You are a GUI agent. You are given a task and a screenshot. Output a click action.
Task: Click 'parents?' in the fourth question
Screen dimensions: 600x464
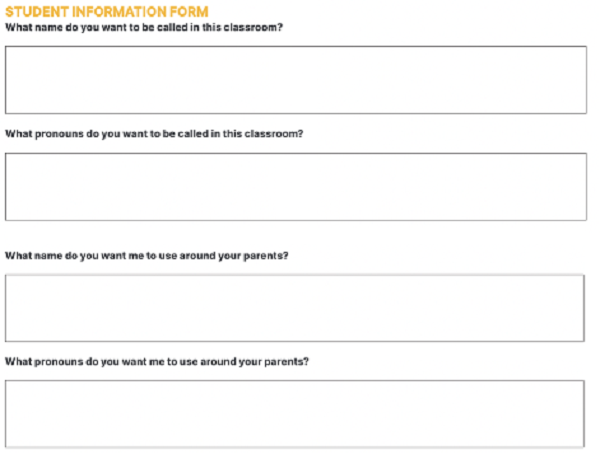(x=287, y=360)
